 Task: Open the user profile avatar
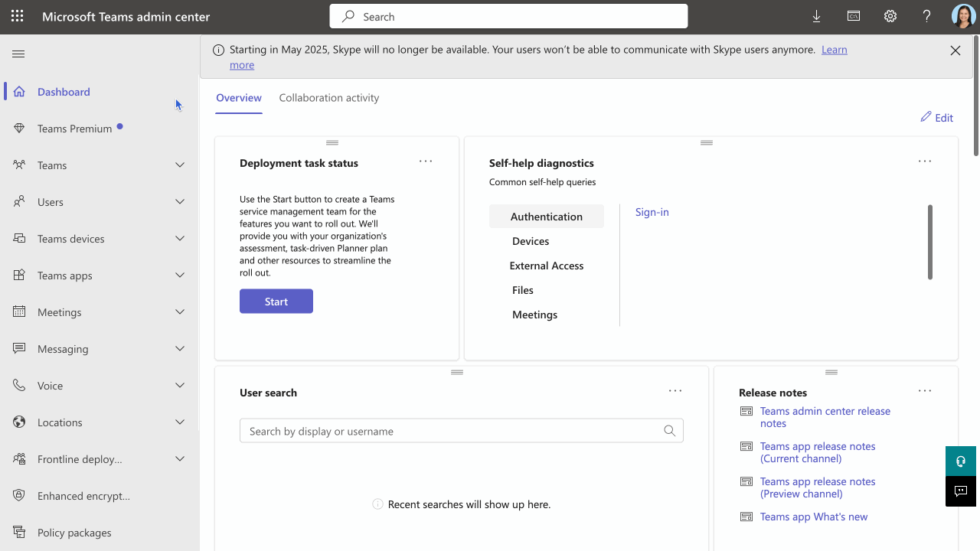(963, 16)
